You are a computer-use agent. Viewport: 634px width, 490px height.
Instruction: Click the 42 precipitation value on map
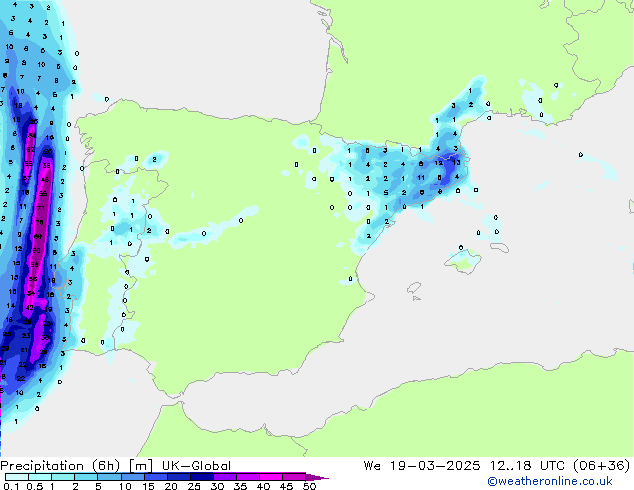click(x=30, y=307)
